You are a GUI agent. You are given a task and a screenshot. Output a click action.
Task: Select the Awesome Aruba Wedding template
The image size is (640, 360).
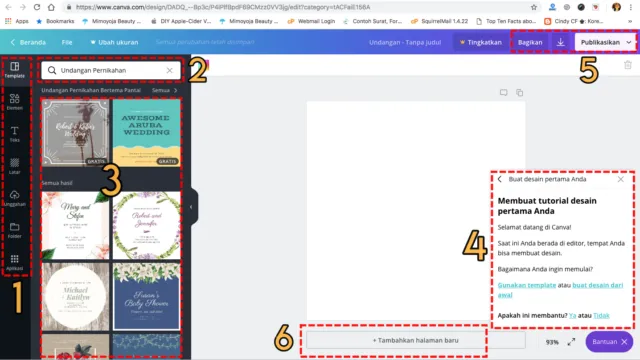147,133
